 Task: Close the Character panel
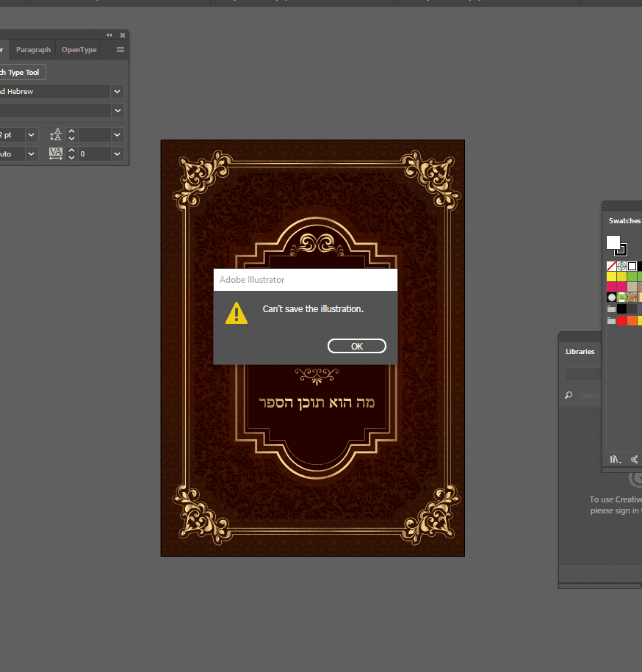pos(123,35)
